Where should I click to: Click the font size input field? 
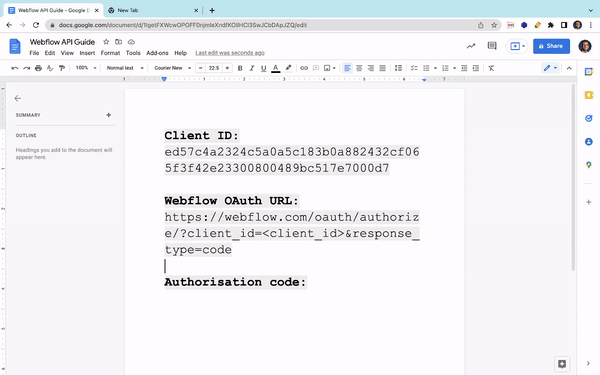(214, 68)
